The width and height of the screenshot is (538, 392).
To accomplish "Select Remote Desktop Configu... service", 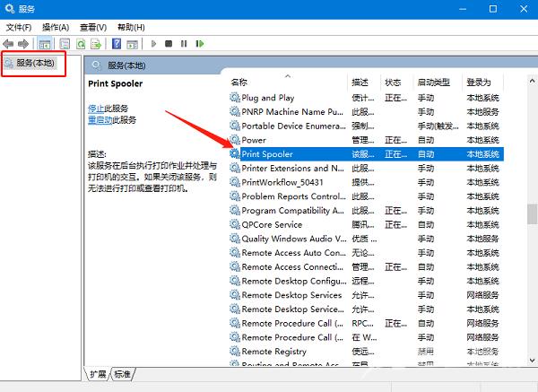I will (366, 281).
